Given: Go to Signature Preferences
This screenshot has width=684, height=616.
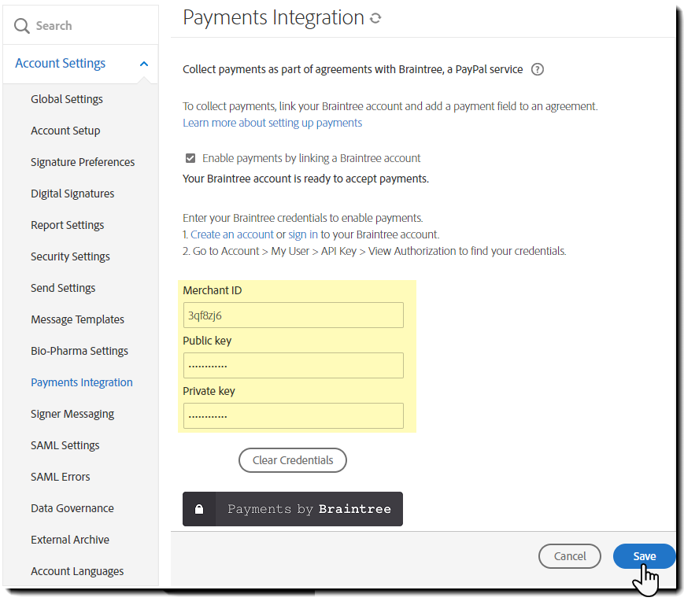Looking at the screenshot, I should [x=83, y=162].
